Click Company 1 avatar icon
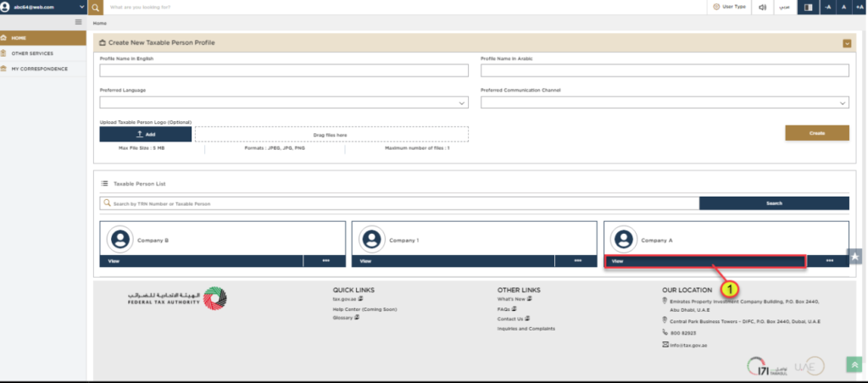Viewport: 868px width, 383px height. tap(372, 240)
